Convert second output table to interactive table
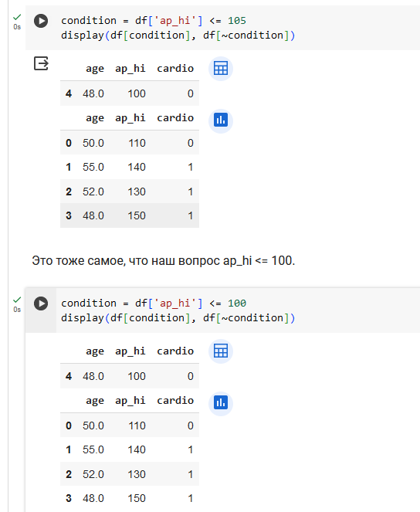 click(x=221, y=351)
